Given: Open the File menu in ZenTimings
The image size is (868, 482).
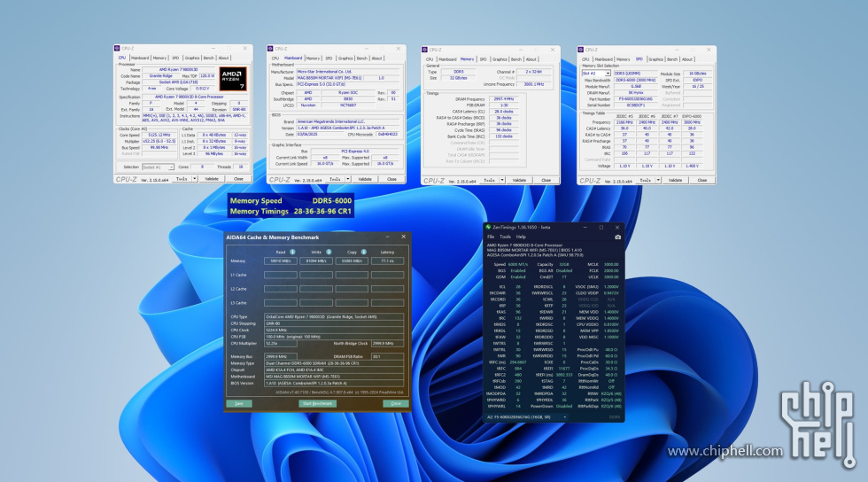Looking at the screenshot, I should pyautogui.click(x=491, y=237).
